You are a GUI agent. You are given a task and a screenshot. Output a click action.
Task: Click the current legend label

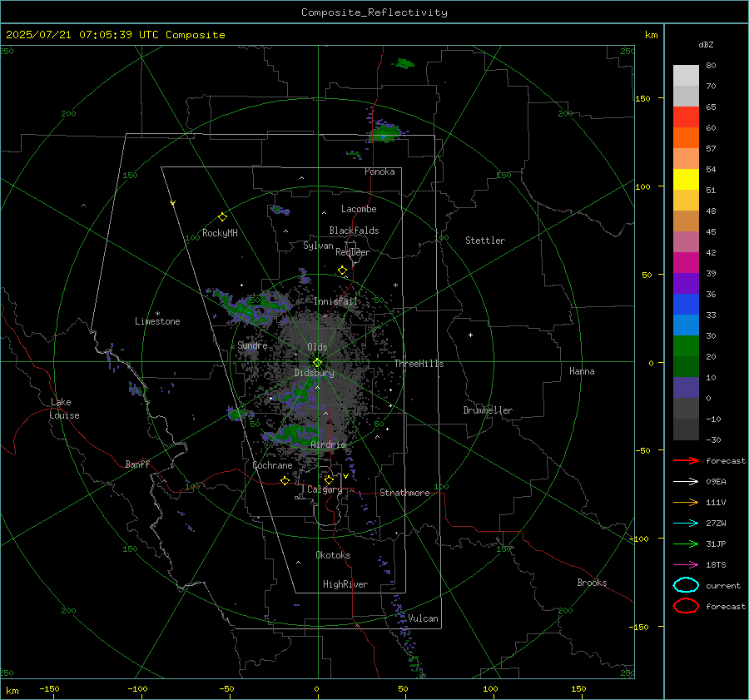[x=722, y=586]
